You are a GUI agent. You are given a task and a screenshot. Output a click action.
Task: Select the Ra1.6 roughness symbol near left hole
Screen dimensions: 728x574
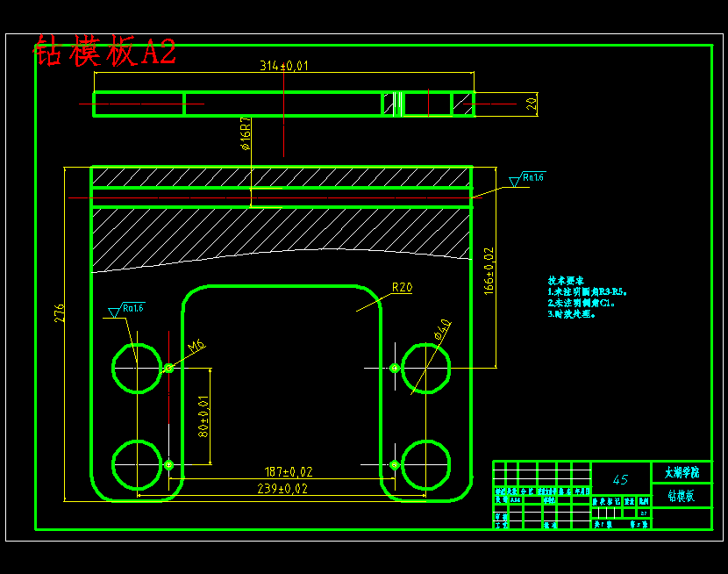tap(126, 309)
